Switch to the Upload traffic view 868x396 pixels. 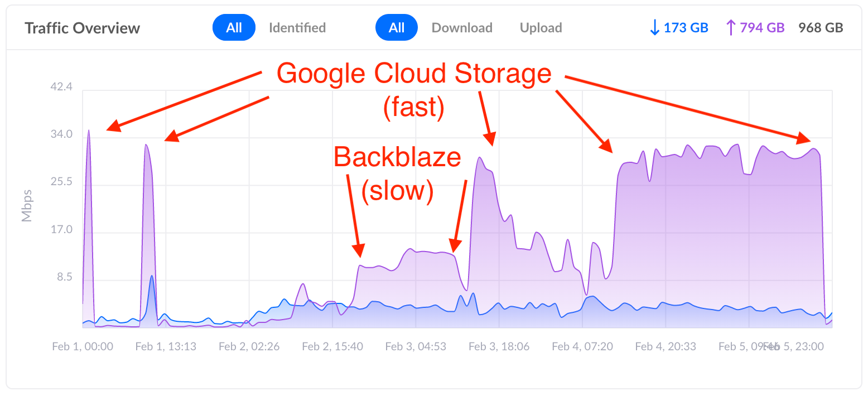(x=541, y=27)
